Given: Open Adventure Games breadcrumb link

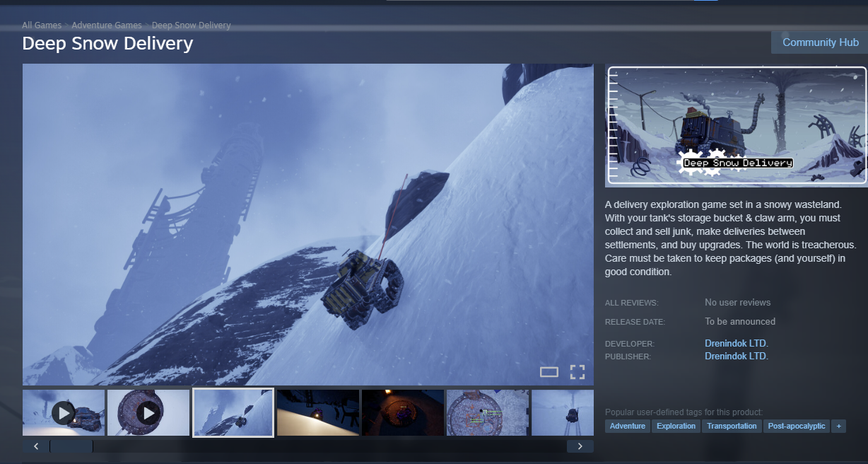Looking at the screenshot, I should 107,25.
